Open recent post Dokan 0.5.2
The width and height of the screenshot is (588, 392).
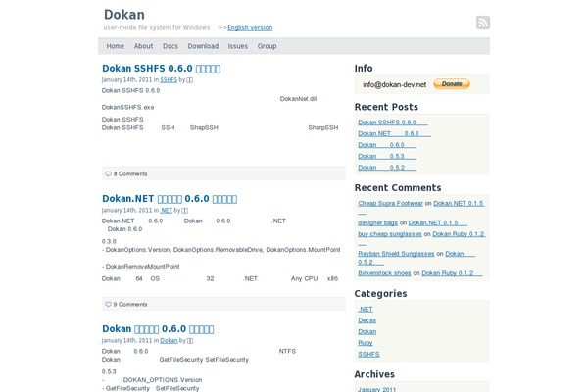pos(387,168)
